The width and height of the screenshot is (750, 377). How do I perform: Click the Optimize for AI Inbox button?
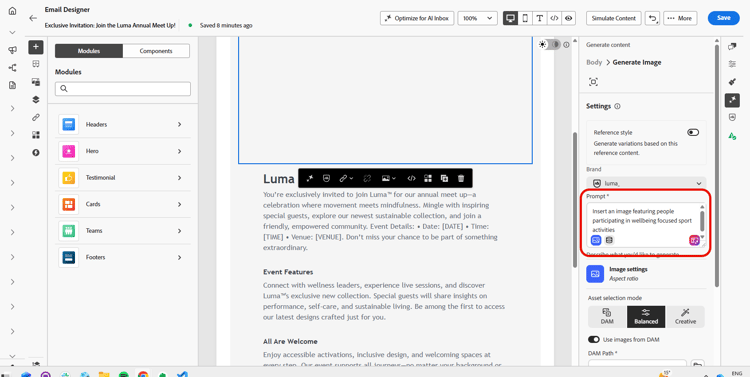[x=417, y=18]
